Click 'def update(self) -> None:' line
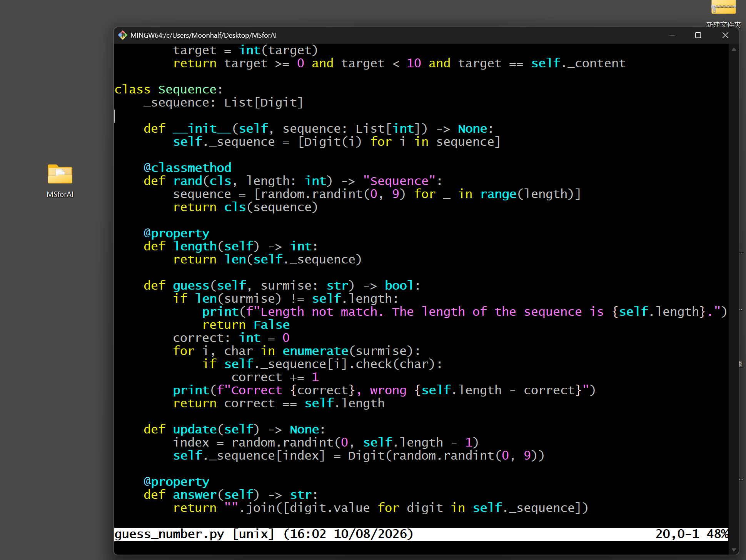This screenshot has height=560, width=746. 234,429
